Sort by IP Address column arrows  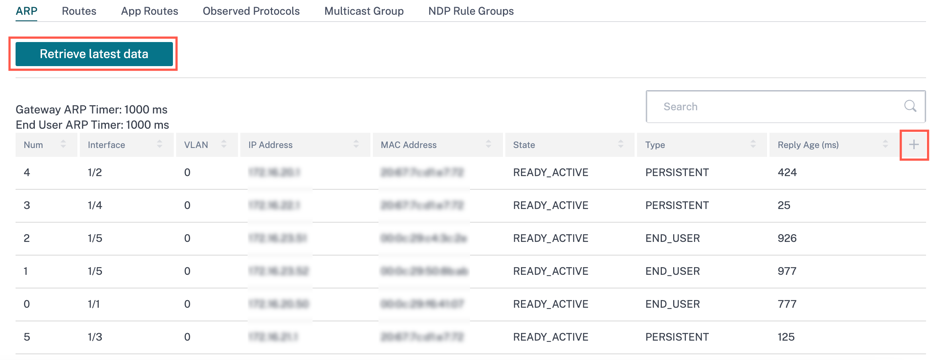(356, 145)
